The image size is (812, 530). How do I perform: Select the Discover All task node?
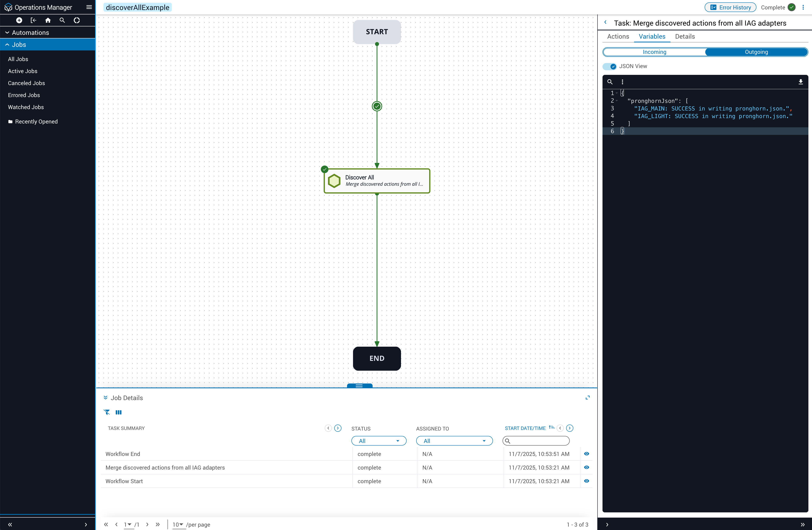point(377,181)
